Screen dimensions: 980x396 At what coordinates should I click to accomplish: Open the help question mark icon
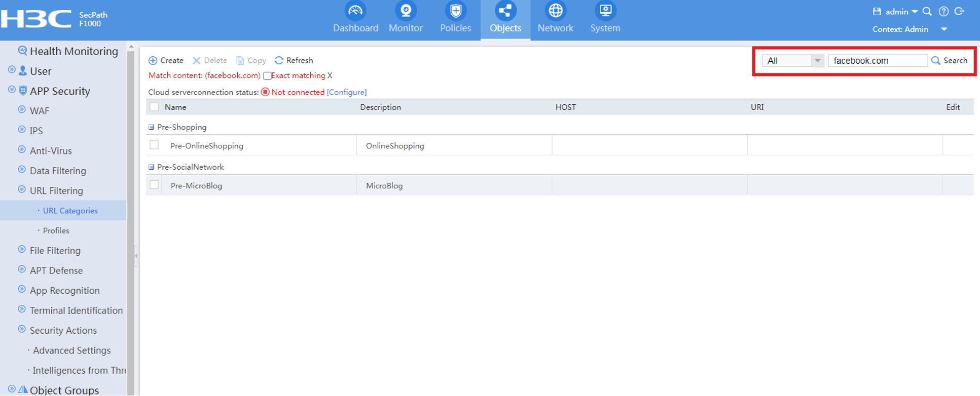943,12
